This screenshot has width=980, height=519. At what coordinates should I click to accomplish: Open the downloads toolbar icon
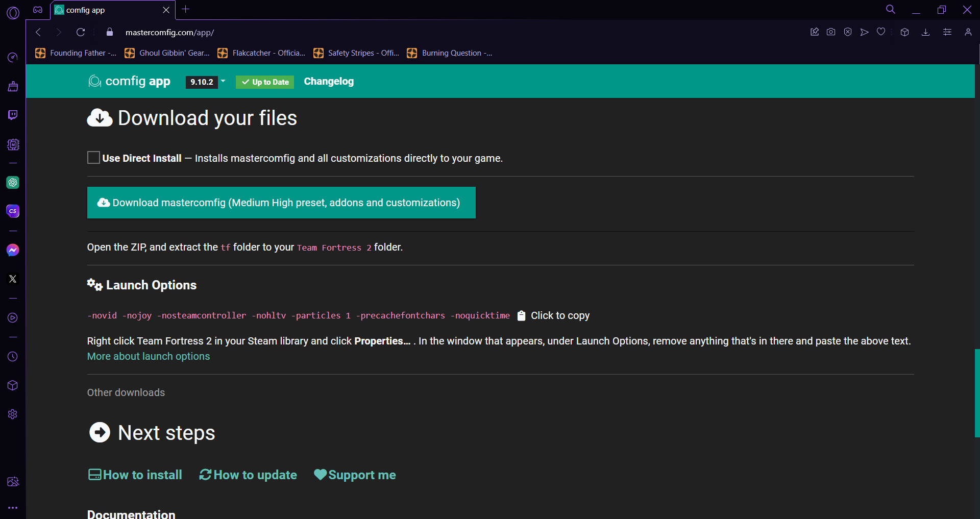pyautogui.click(x=925, y=32)
